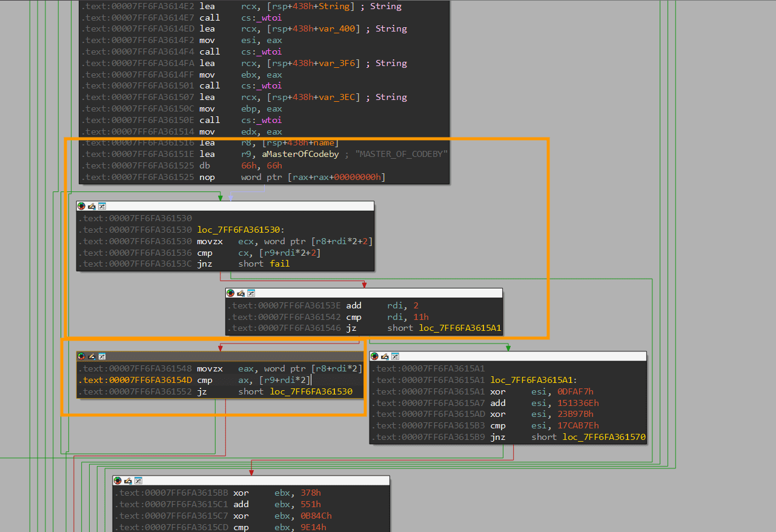Follow loc_7FF6FA361570 target in jnz instruction
This screenshot has height=532, width=776.
click(x=604, y=437)
